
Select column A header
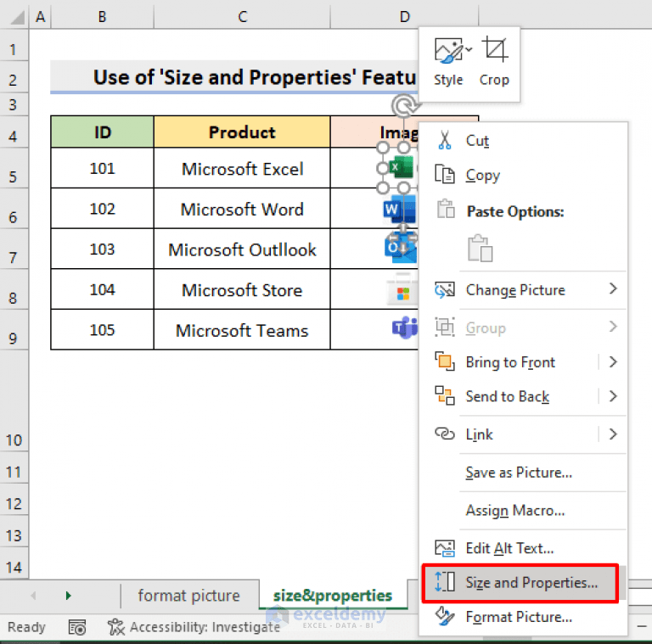pyautogui.click(x=41, y=17)
